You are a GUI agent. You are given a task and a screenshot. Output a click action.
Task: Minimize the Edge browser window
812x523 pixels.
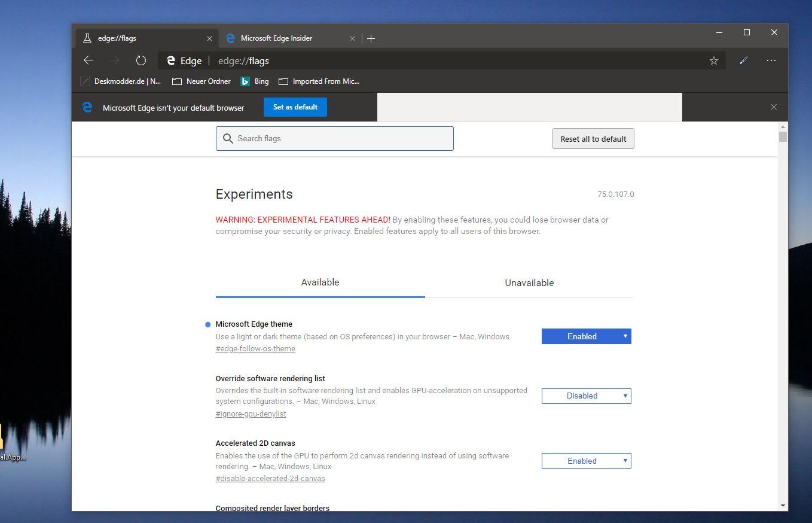(x=719, y=32)
